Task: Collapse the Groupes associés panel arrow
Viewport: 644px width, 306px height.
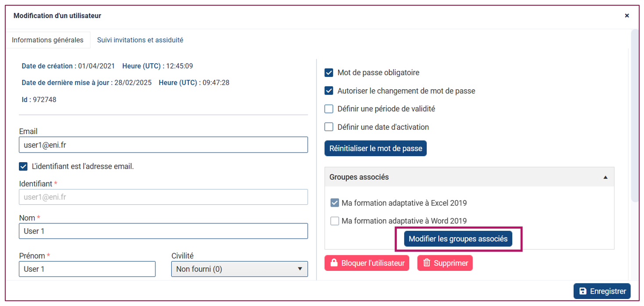Action: click(x=605, y=177)
